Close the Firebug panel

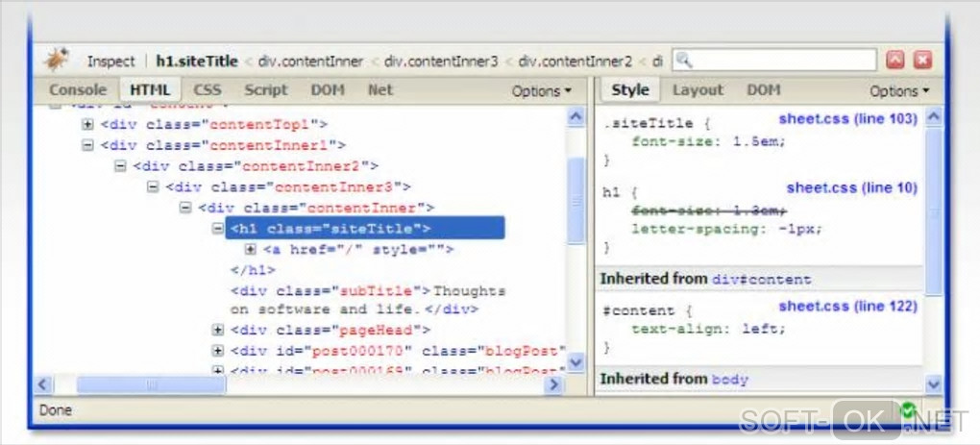[922, 60]
